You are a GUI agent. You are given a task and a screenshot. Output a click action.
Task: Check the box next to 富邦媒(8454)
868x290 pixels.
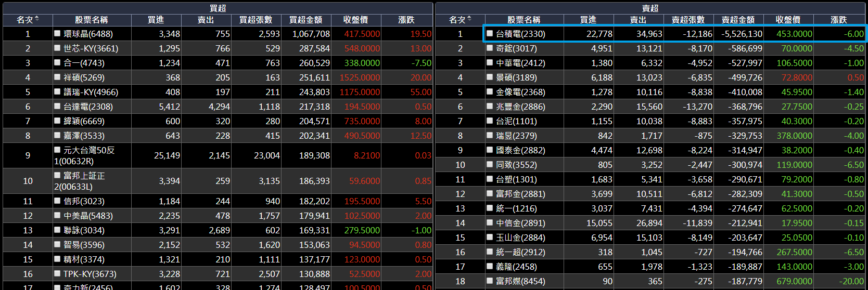[490, 281]
